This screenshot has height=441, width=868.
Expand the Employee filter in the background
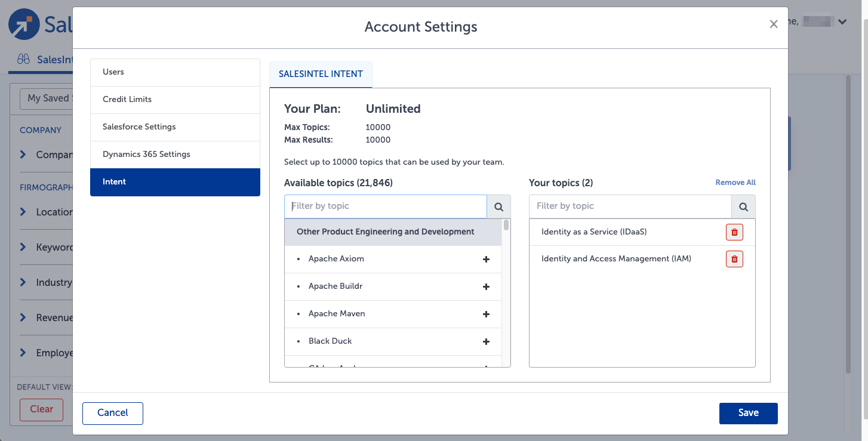[x=23, y=353]
